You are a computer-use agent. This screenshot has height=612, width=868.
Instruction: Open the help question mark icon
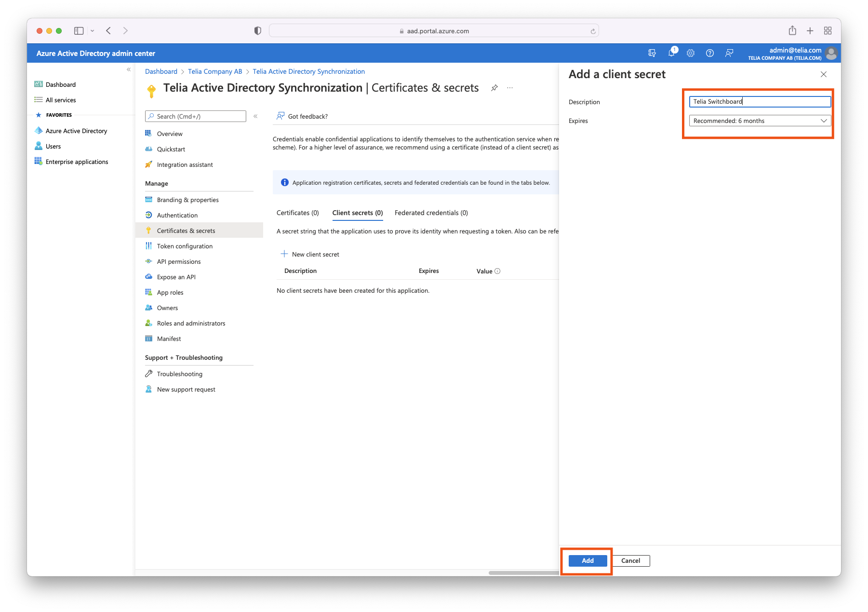[x=710, y=53]
